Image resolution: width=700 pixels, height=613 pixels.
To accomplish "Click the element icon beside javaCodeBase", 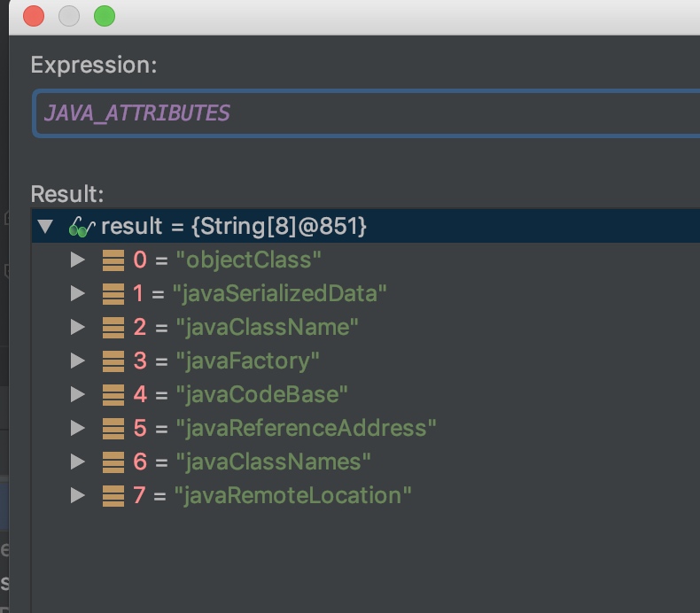I will pos(113,395).
